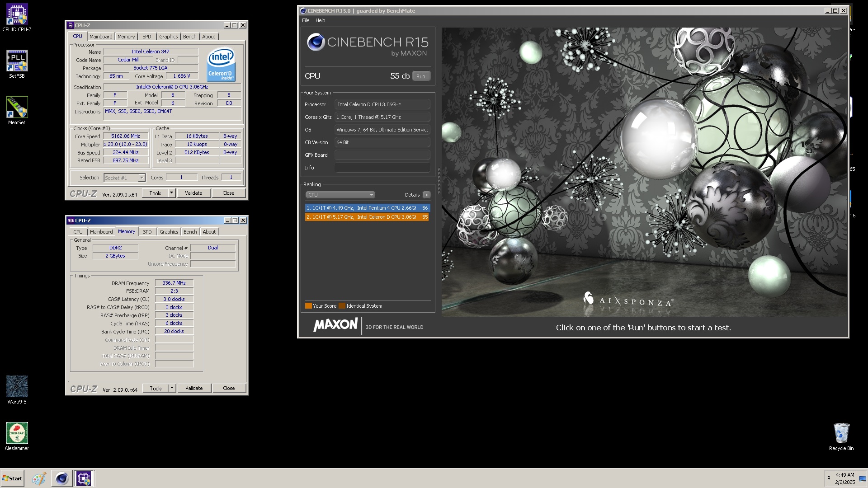Click the AIXSPONZA logo on the render
Screen dimensions: 868x488
pos(628,300)
